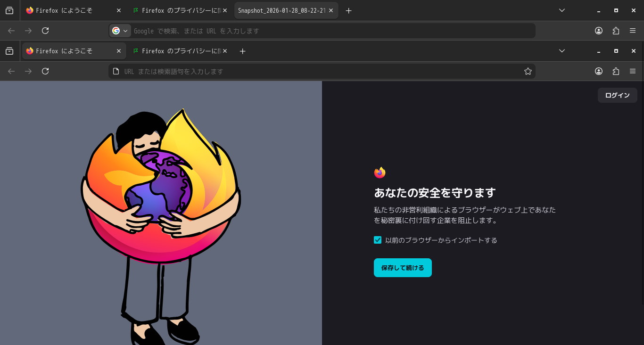644x345 pixels.
Task: Switch to Firefox にようこそ tab in back window
Action: click(x=74, y=10)
